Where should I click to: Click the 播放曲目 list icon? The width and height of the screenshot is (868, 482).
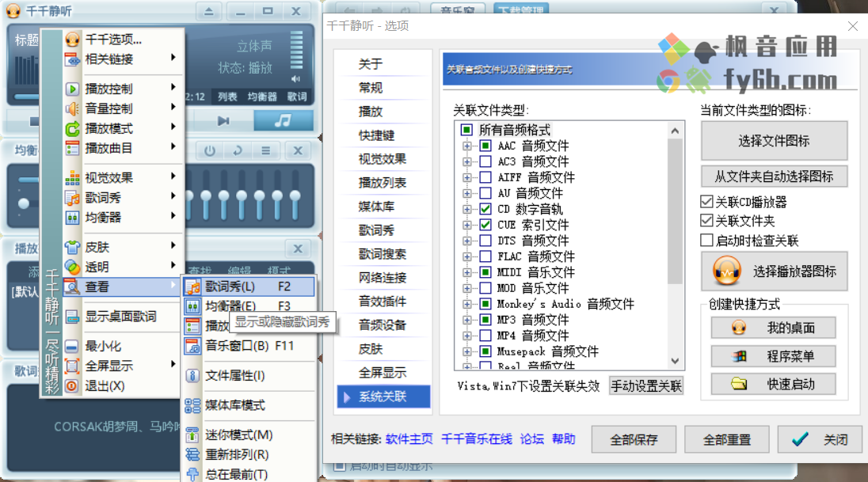(x=73, y=148)
